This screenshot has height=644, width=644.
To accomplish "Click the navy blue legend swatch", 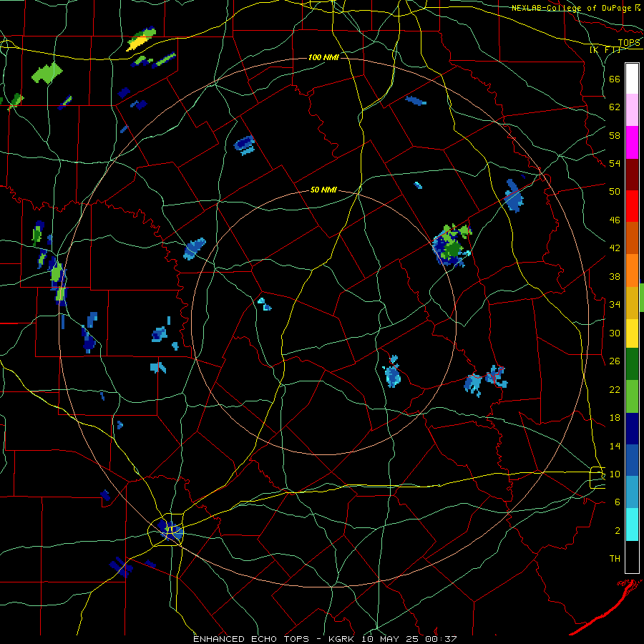I will [x=632, y=429].
